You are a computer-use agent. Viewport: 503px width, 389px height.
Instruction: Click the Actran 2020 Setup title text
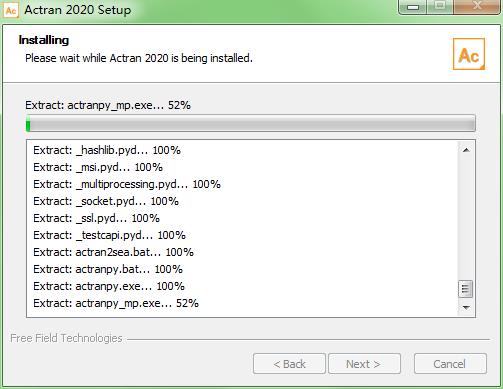(x=78, y=10)
